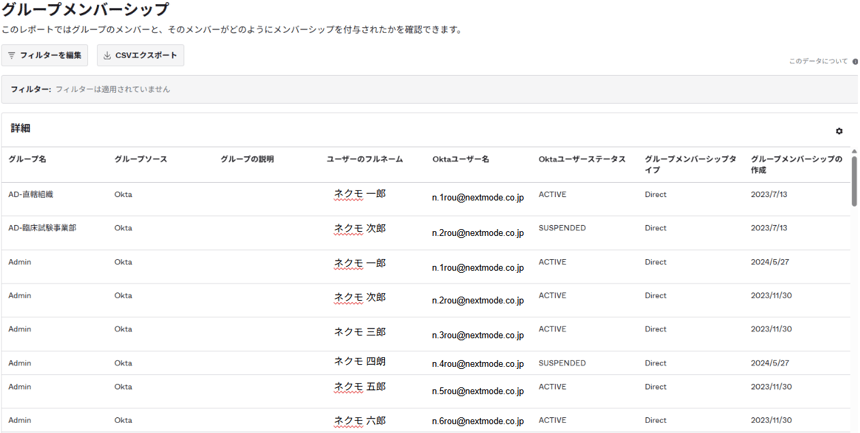The width and height of the screenshot is (860, 433).
Task: Click the フィルターは適用されていません filter bar text
Action: [112, 89]
